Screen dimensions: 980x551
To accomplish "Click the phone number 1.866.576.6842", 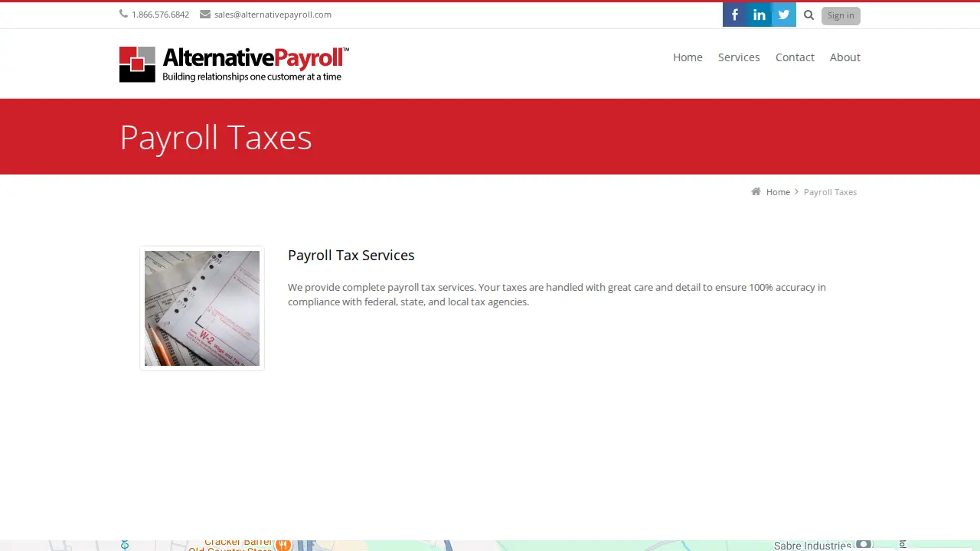I will [160, 15].
